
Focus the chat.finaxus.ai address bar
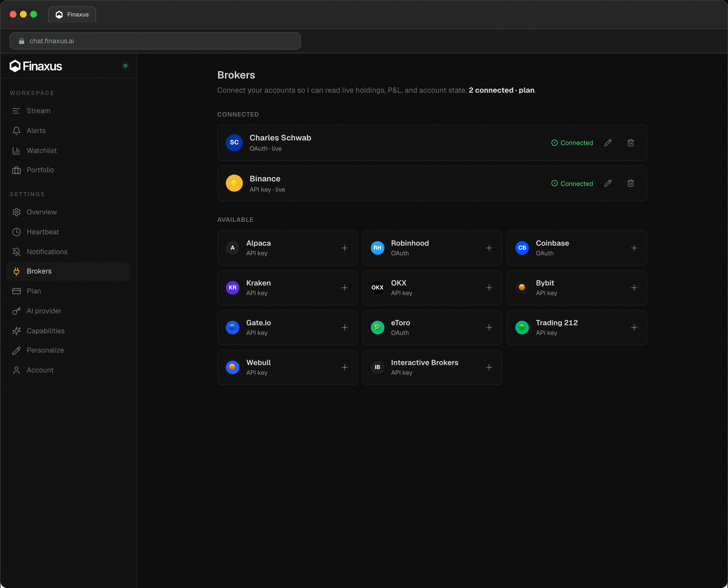pos(155,41)
